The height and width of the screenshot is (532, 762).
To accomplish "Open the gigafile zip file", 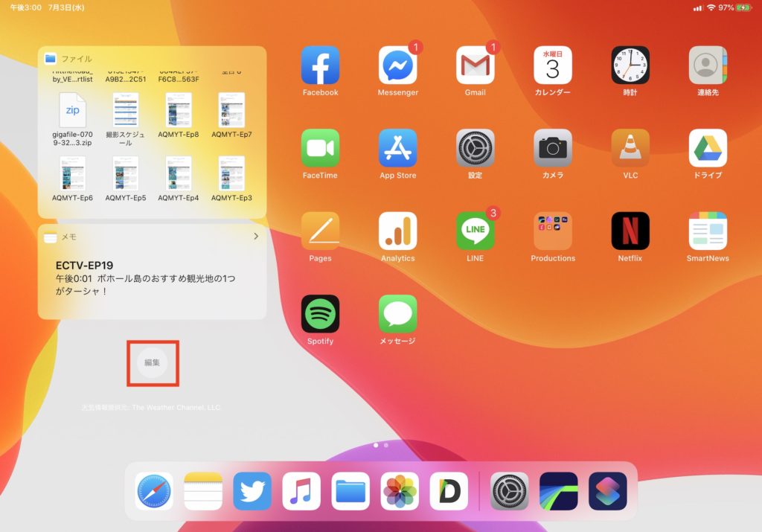I will tap(72, 120).
